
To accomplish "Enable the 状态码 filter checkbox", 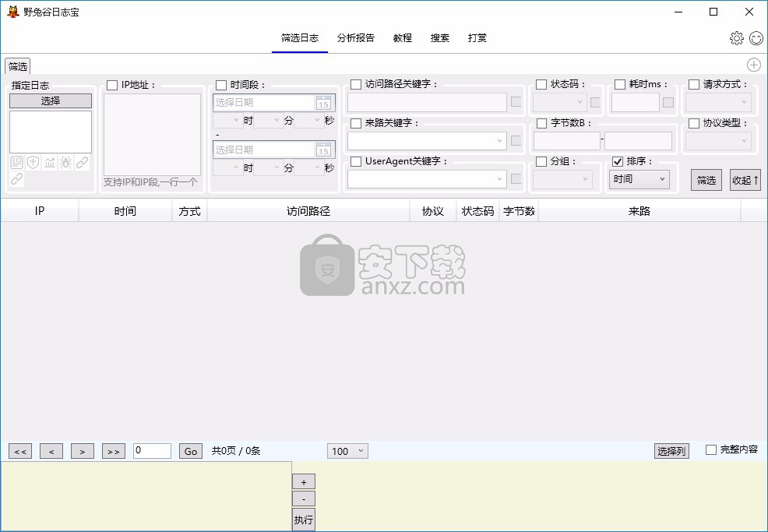I will (541, 85).
